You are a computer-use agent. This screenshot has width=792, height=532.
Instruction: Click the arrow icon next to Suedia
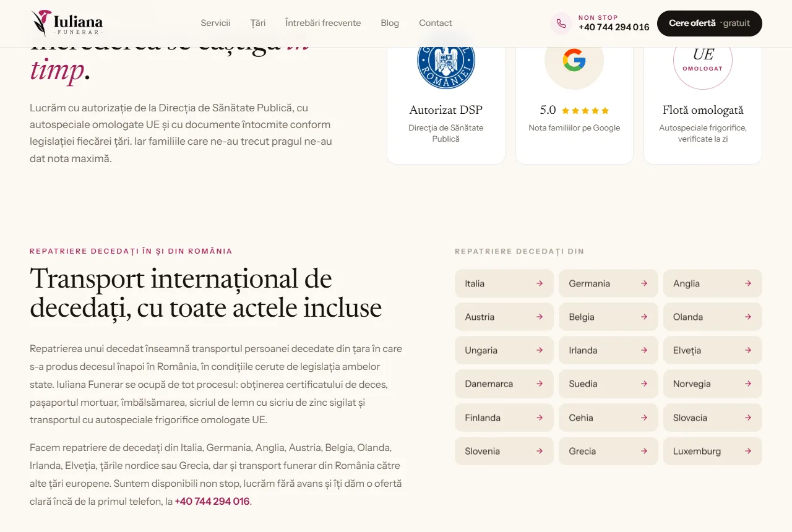pyautogui.click(x=644, y=384)
